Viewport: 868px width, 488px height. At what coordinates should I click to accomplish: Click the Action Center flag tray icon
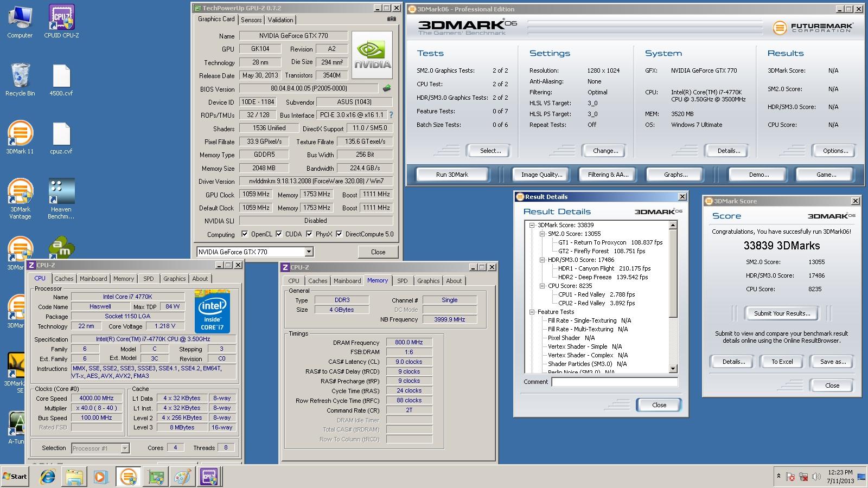pyautogui.click(x=792, y=477)
